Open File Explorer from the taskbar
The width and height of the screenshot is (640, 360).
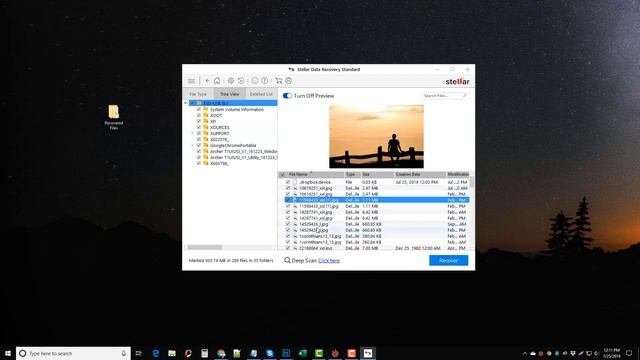pos(172,353)
